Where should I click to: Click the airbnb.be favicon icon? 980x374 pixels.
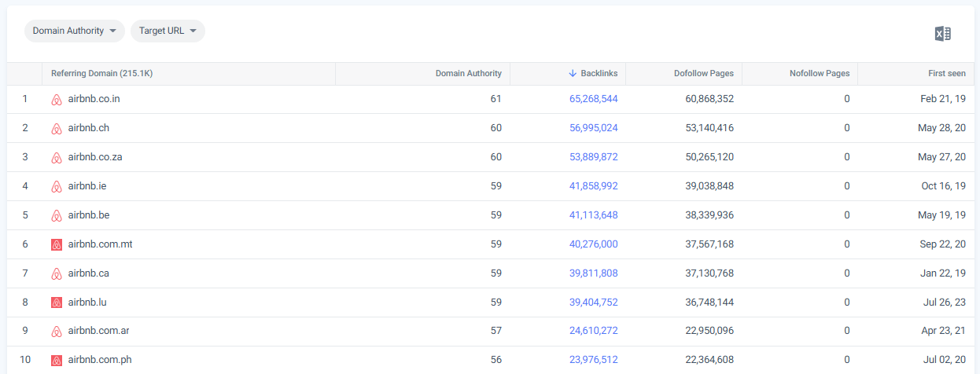pyautogui.click(x=57, y=216)
